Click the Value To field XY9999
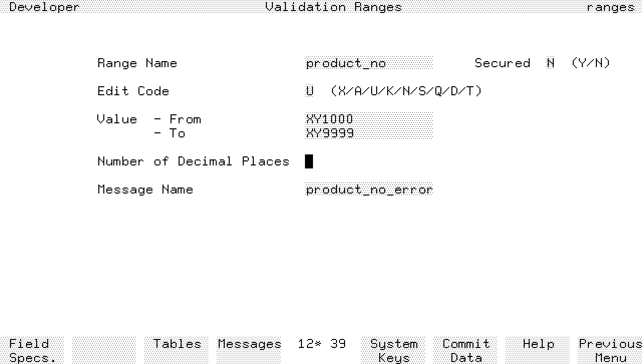The image size is (642, 364). 369,133
